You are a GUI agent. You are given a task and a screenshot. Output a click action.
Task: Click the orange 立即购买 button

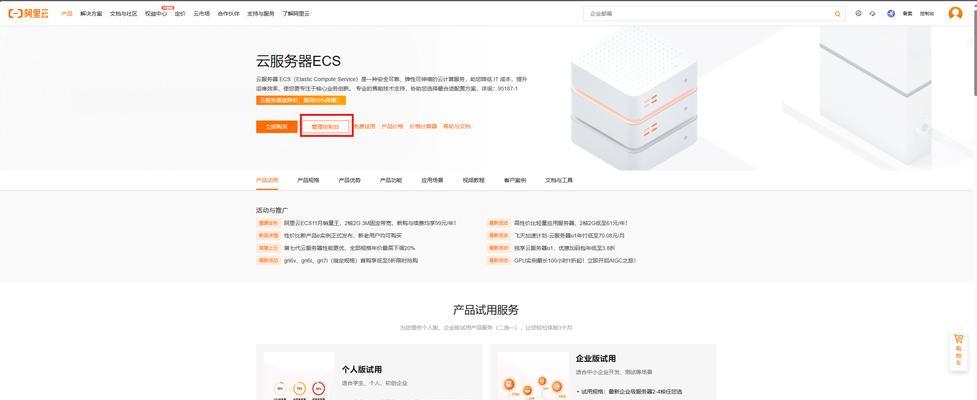(x=277, y=126)
